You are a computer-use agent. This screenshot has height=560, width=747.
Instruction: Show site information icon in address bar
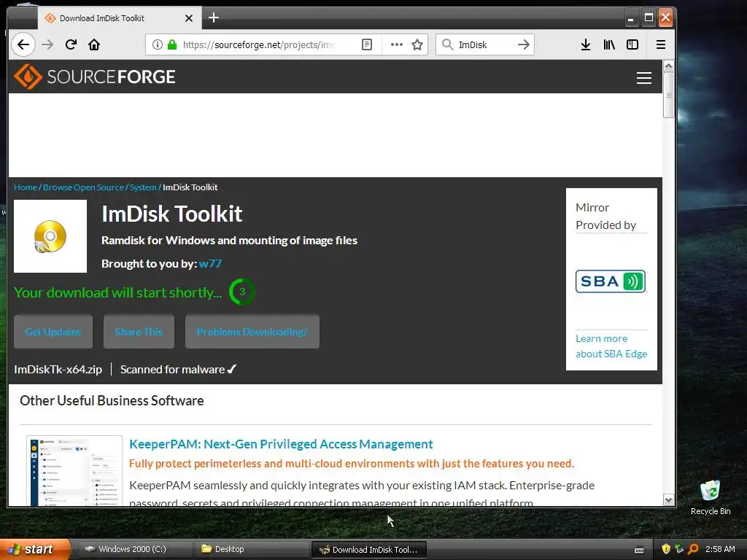pyautogui.click(x=158, y=44)
